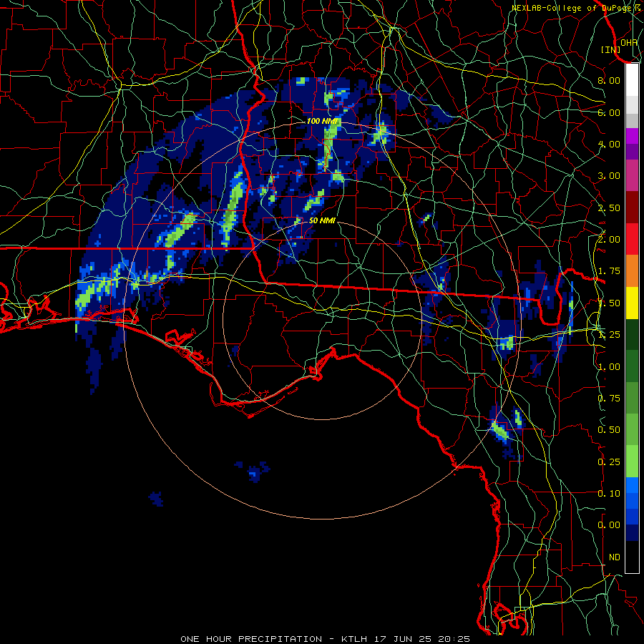The height and width of the screenshot is (644, 644).
Task: Click the bright purple segment of the scale
Action: [632, 136]
